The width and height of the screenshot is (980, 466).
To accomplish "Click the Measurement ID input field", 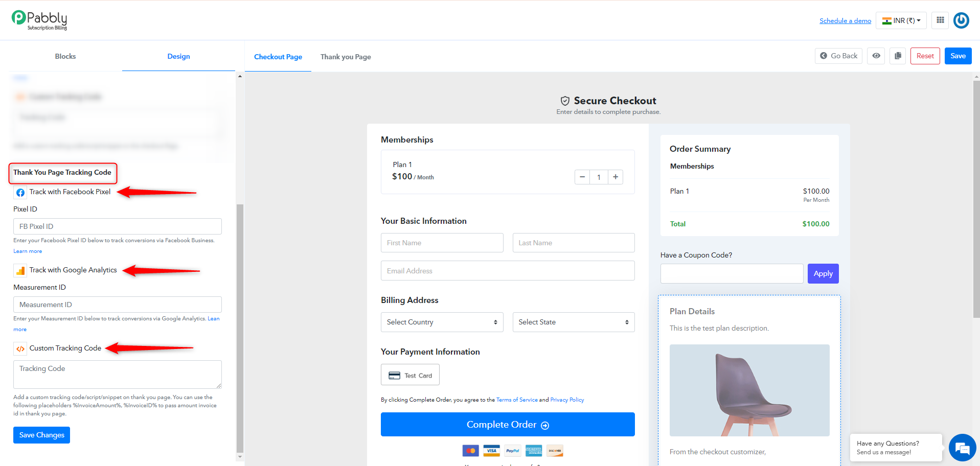I will point(118,305).
